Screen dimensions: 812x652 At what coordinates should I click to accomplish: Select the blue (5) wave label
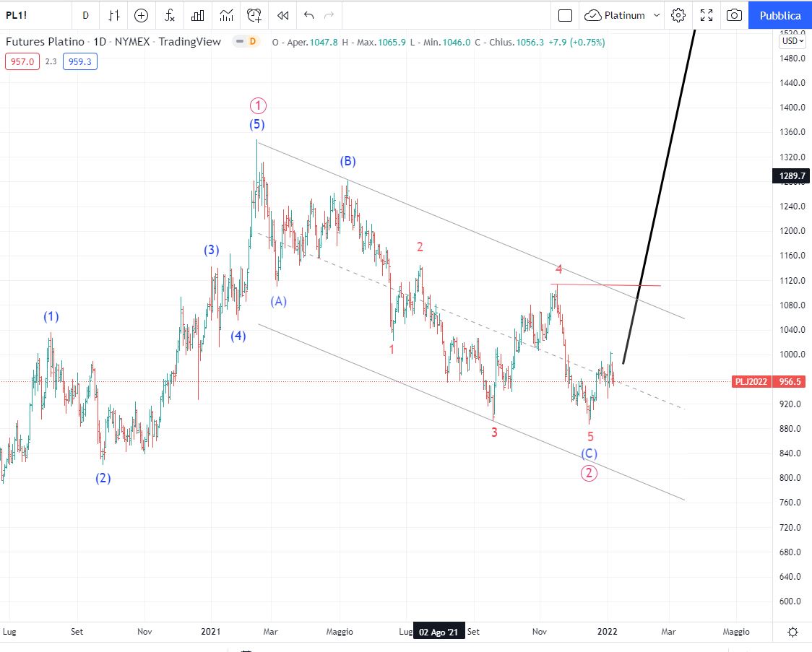257,124
